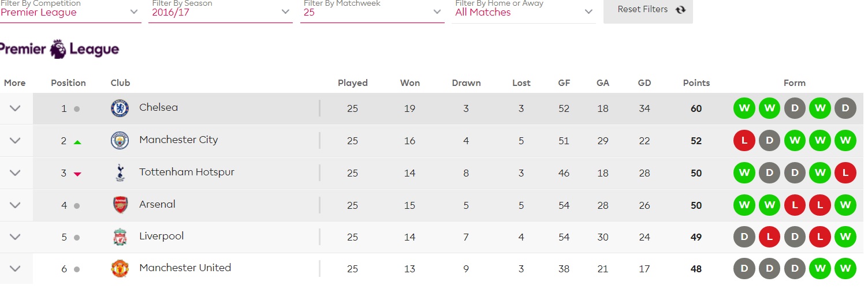Open the Home or Away filter dropdown
The height and width of the screenshot is (289, 868).
point(524,12)
